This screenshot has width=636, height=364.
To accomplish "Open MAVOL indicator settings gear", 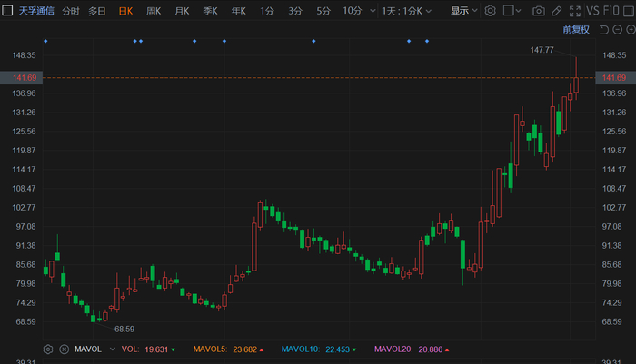I will point(48,349).
